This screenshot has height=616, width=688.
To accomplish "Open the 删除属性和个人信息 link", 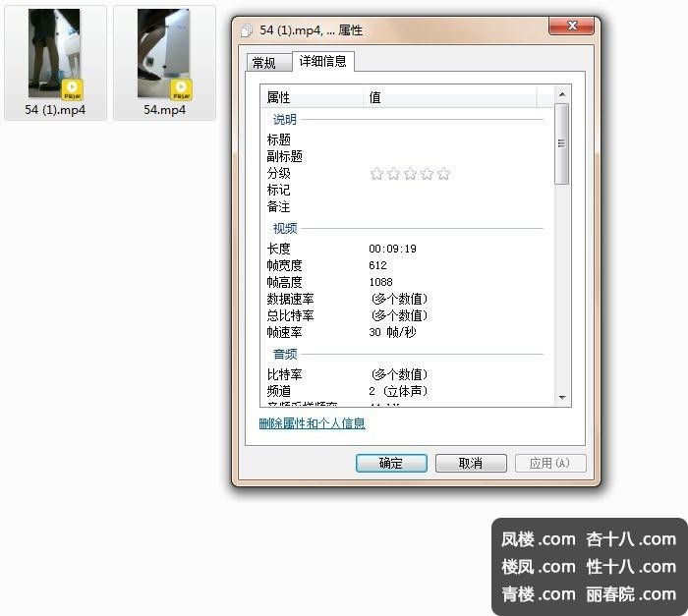I will [312, 423].
